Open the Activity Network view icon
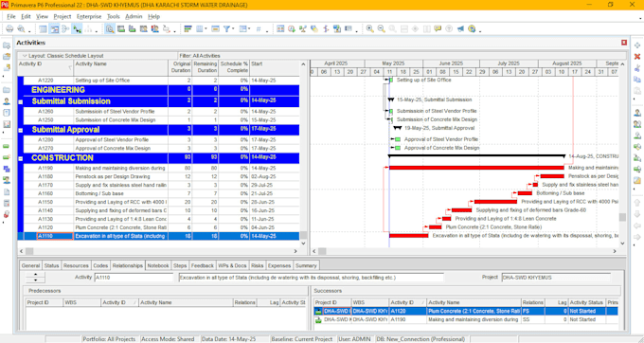 coord(65,28)
